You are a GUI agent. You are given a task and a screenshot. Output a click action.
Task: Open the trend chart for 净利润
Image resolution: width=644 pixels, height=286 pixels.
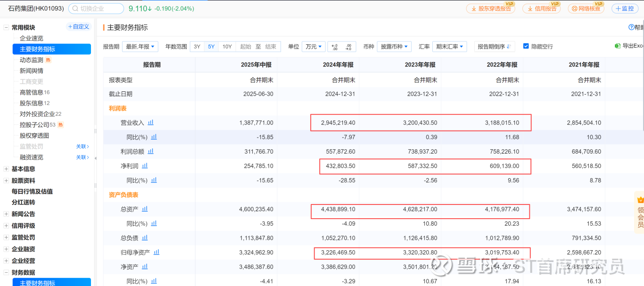click(x=145, y=166)
